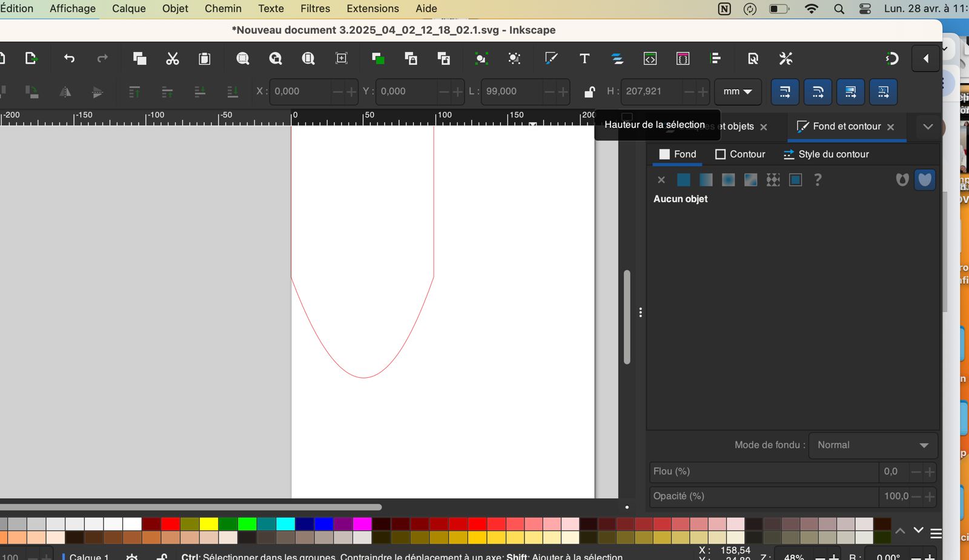Open the Style du contour tab

pyautogui.click(x=826, y=154)
